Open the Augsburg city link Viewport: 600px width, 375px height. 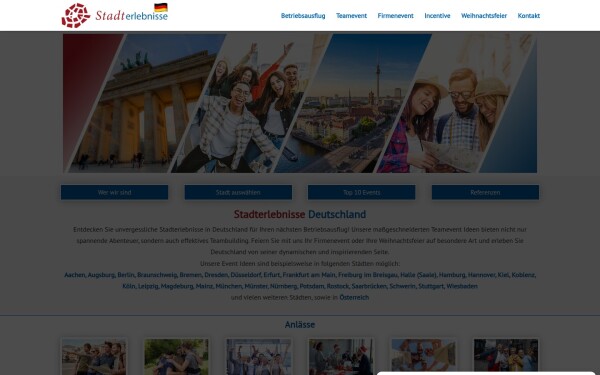click(x=101, y=275)
